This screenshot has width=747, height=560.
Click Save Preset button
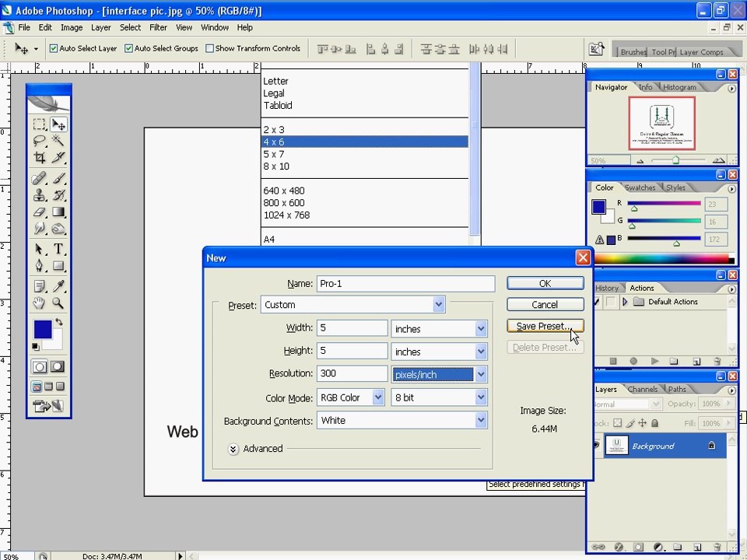(545, 326)
